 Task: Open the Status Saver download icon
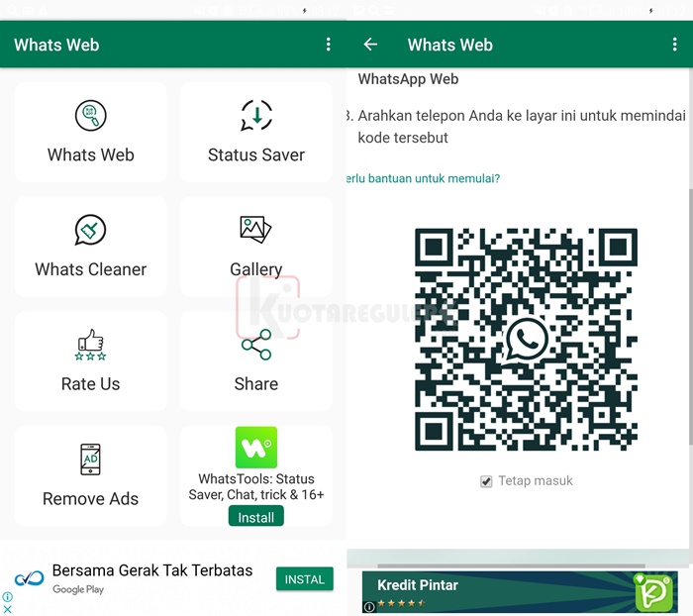[256, 116]
